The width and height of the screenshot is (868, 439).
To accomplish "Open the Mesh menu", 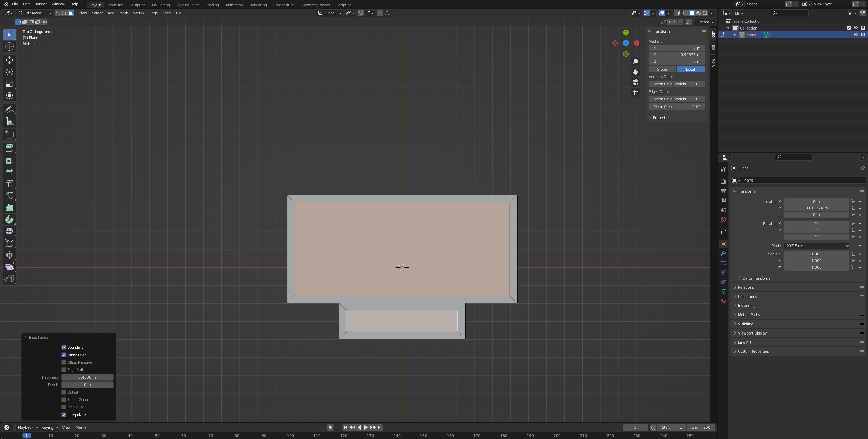I will point(124,13).
